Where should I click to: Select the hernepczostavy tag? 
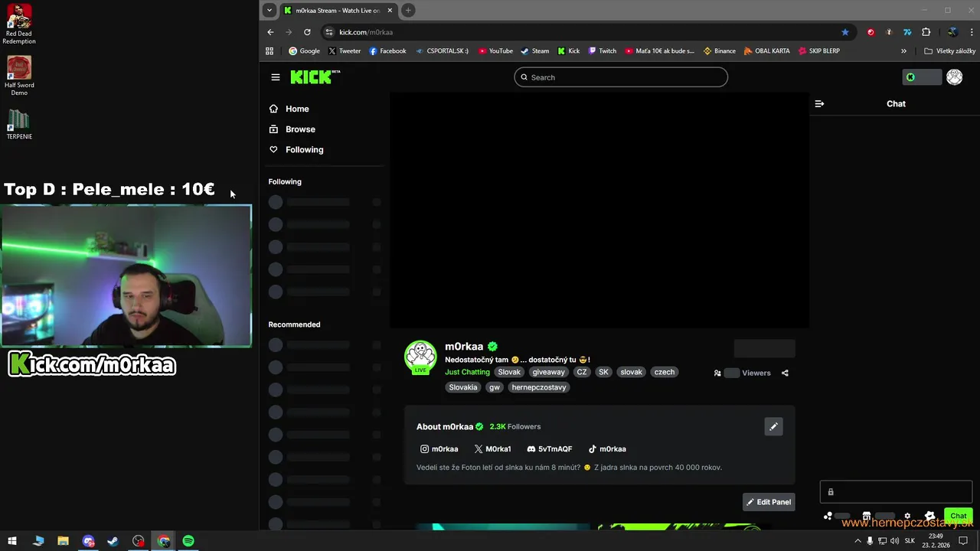[x=539, y=387]
